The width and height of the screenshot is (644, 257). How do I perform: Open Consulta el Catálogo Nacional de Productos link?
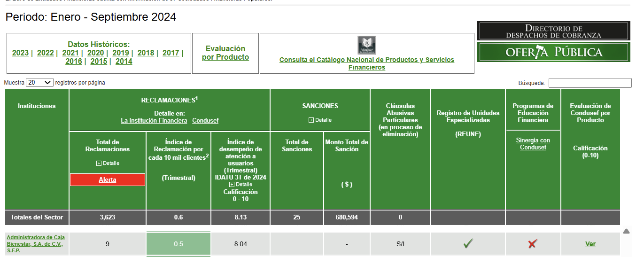pyautogui.click(x=367, y=63)
